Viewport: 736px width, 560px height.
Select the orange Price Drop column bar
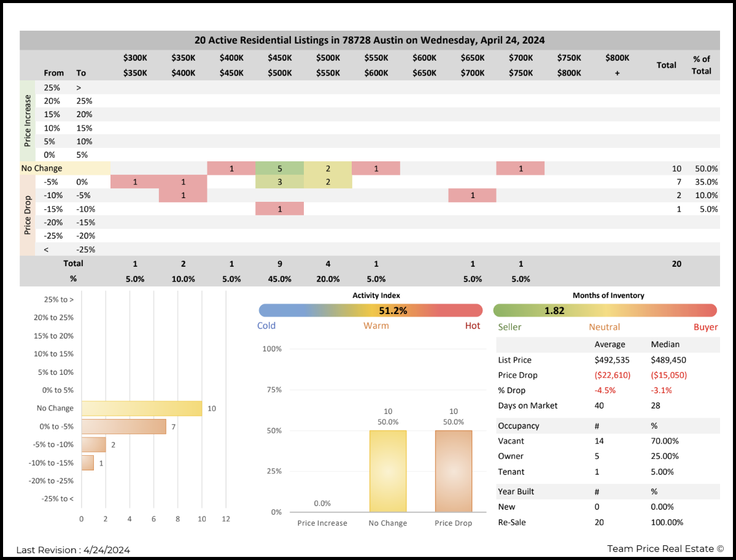453,471
